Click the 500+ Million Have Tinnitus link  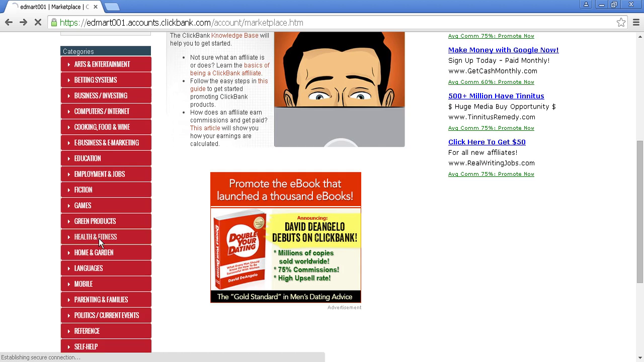coord(496,96)
